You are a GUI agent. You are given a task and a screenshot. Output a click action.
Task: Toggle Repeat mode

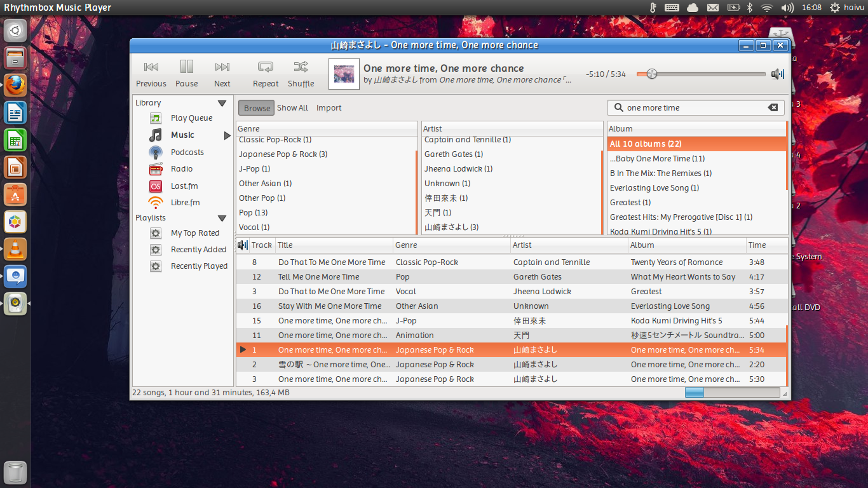[x=266, y=74]
